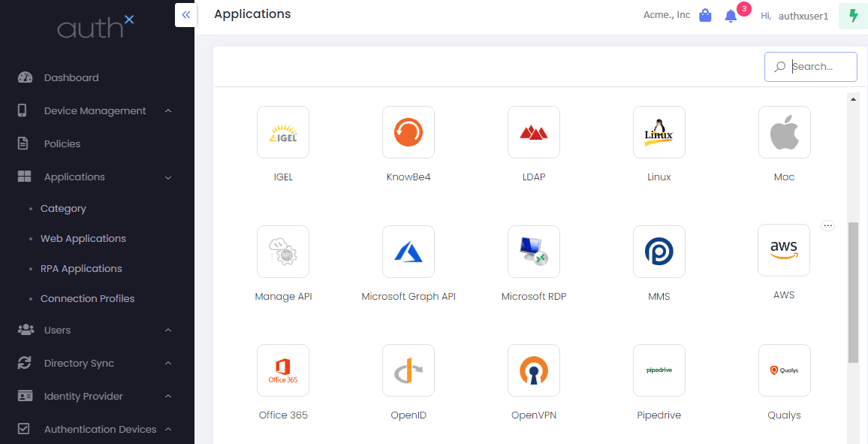868x444 pixels.
Task: Open the notifications bell icon
Action: tap(731, 16)
